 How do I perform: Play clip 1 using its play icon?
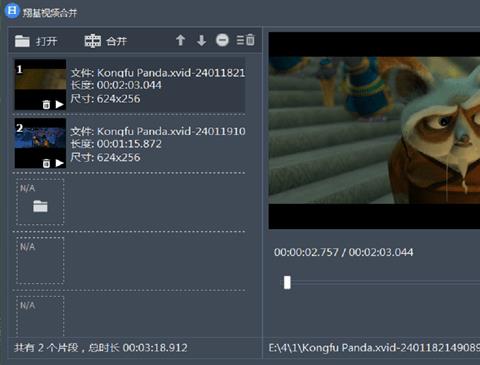coord(60,105)
